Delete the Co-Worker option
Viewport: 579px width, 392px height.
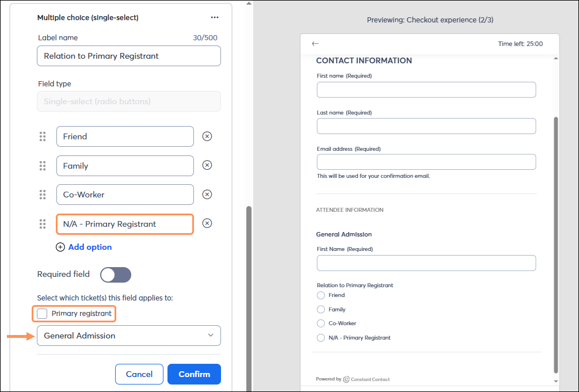pyautogui.click(x=207, y=195)
